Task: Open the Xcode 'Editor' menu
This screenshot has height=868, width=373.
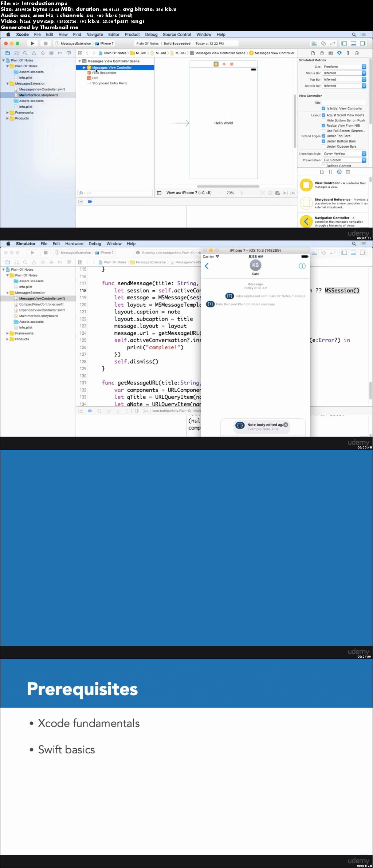Action: pos(114,35)
